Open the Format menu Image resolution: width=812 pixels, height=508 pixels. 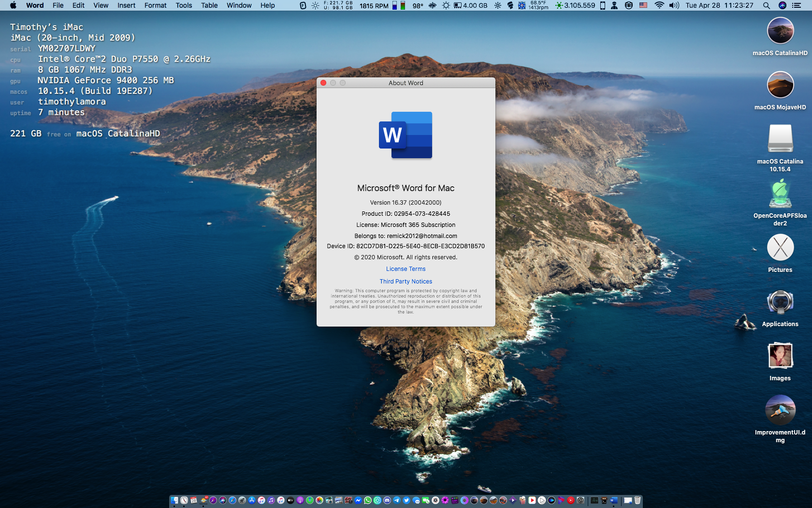(155, 5)
